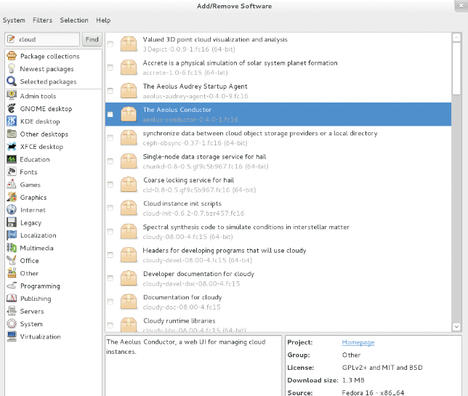The height and width of the screenshot is (396, 468).
Task: Click the Selected packages magnifier icon
Action: click(12, 81)
